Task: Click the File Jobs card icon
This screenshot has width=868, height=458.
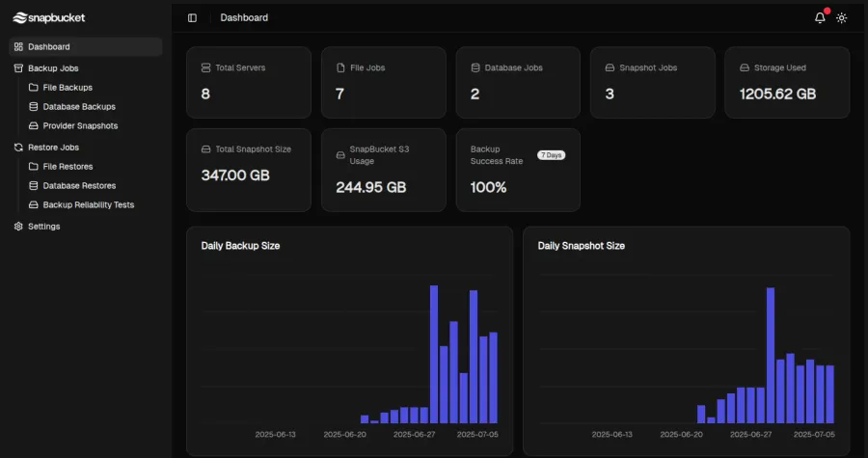Action: [x=340, y=68]
